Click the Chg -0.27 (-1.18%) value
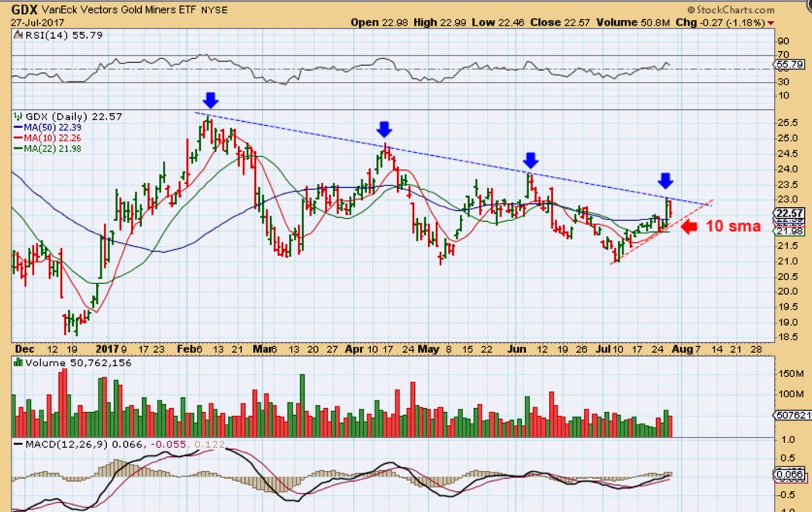The width and height of the screenshot is (812, 512). click(720, 22)
